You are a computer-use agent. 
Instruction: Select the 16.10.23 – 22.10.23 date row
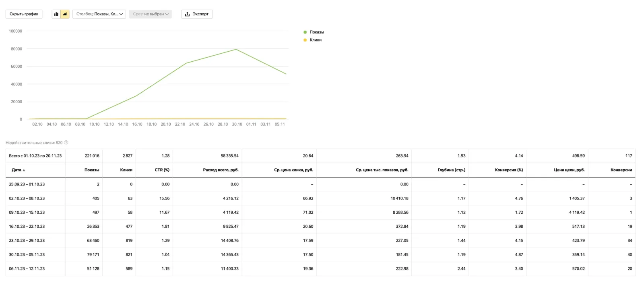click(x=320, y=227)
